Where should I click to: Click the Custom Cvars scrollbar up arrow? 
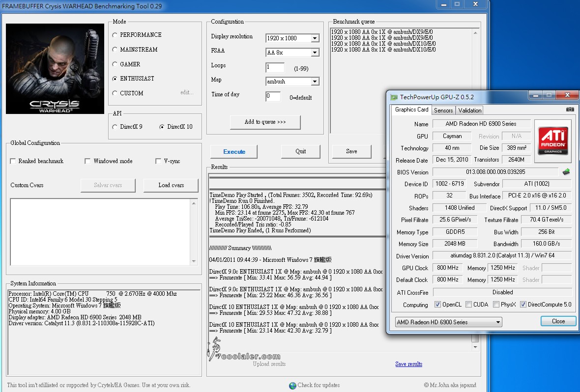[x=194, y=203]
